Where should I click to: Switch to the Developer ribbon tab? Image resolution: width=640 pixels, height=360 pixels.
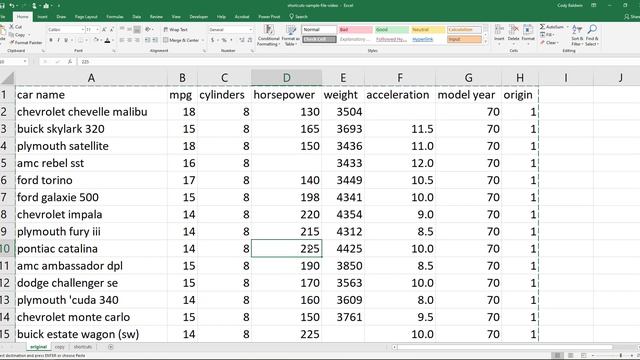click(199, 17)
